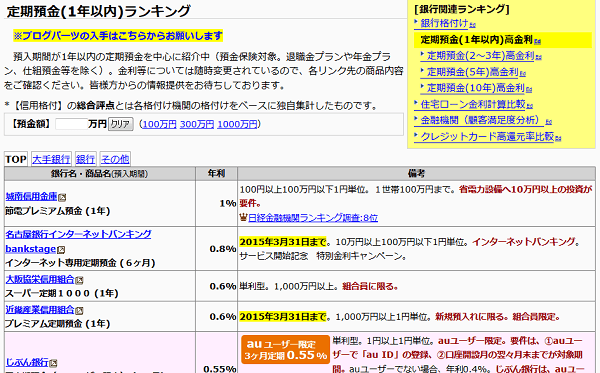Click icon next to 金融機関（顧客満足度分析）
The image size is (600, 373).
click(548, 122)
